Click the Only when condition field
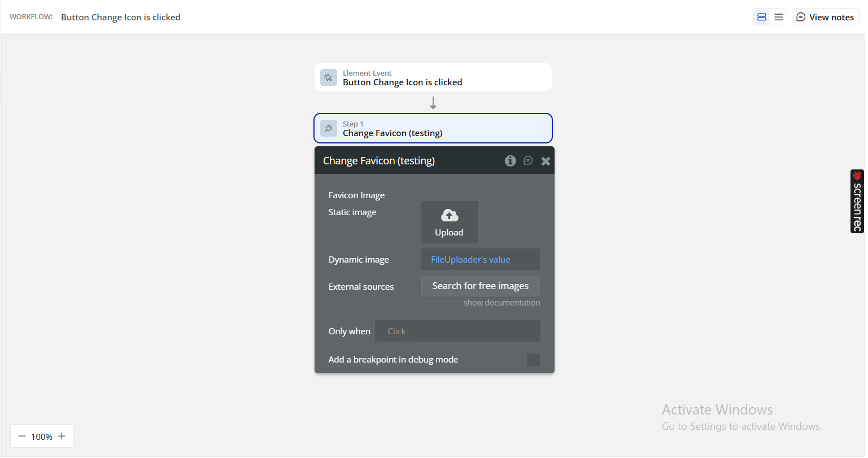This screenshot has width=868, height=458. [457, 331]
